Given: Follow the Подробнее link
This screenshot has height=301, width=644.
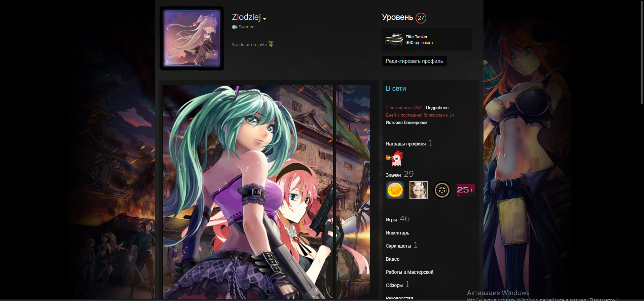Looking at the screenshot, I should pos(437,108).
